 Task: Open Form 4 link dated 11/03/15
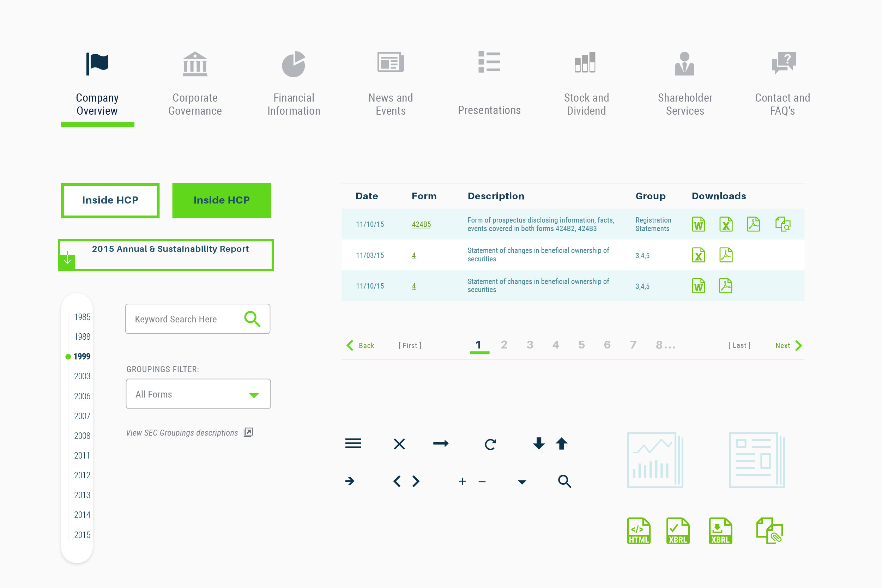tap(414, 255)
